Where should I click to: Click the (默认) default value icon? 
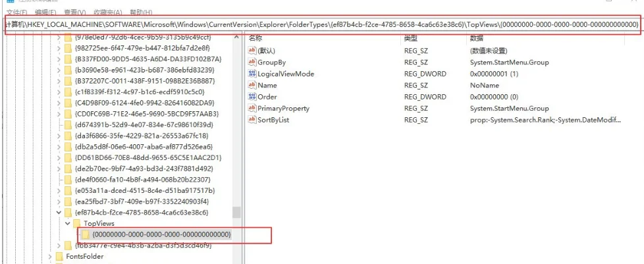pyautogui.click(x=252, y=51)
